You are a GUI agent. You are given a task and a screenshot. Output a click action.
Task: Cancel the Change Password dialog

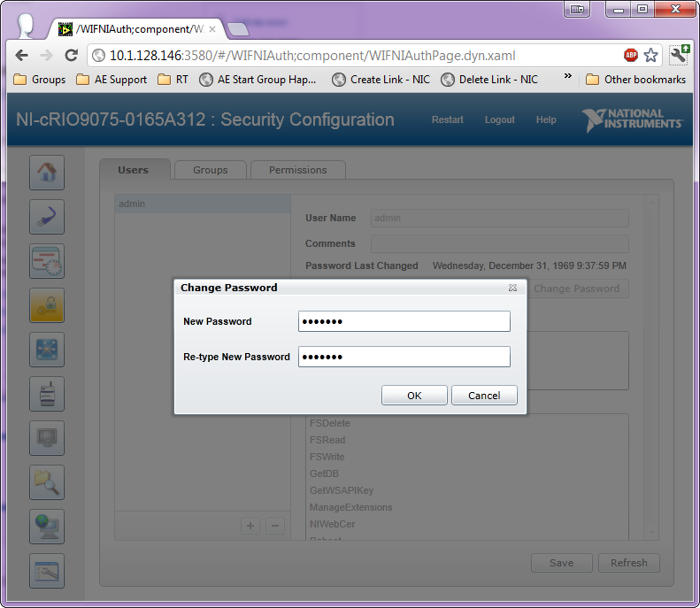[484, 396]
